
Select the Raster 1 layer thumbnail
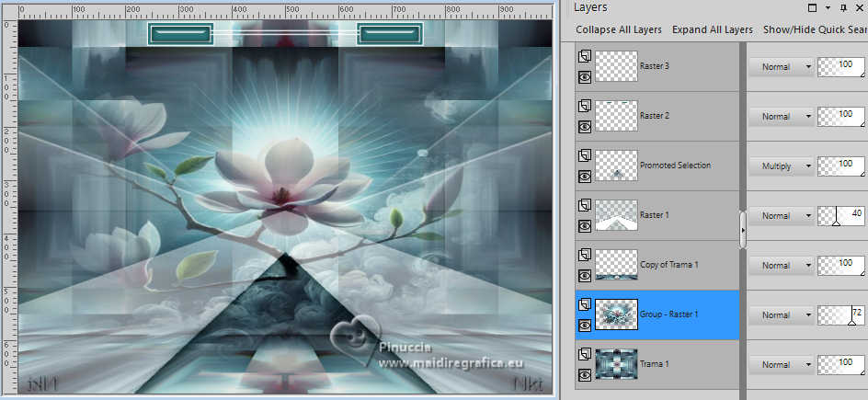616,215
